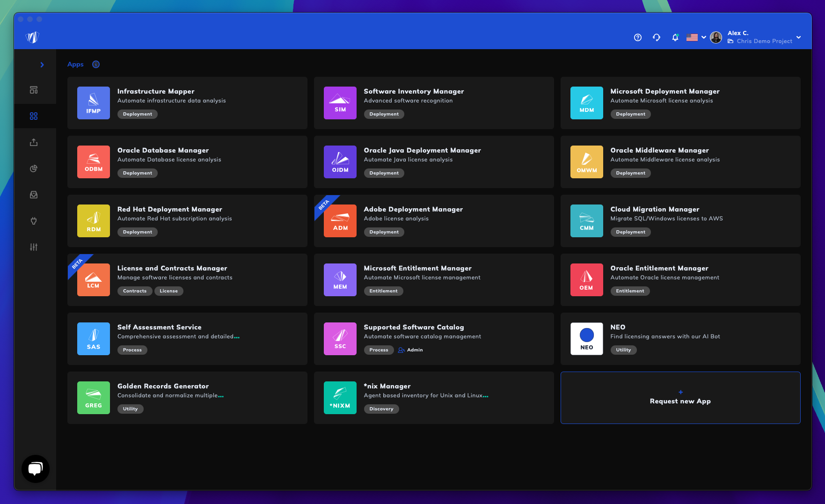Click 'Automate Red Hat subscription analysis' text
This screenshot has width=825, height=504.
click(175, 219)
